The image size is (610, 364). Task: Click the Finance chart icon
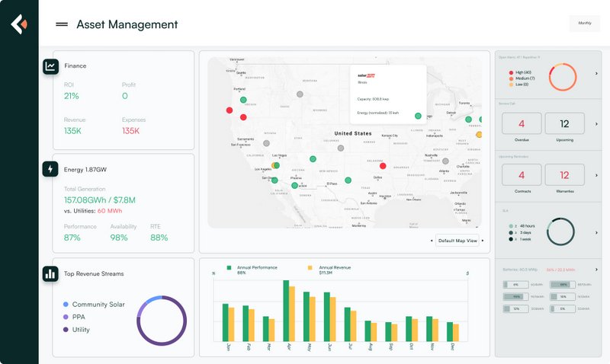tap(50, 66)
